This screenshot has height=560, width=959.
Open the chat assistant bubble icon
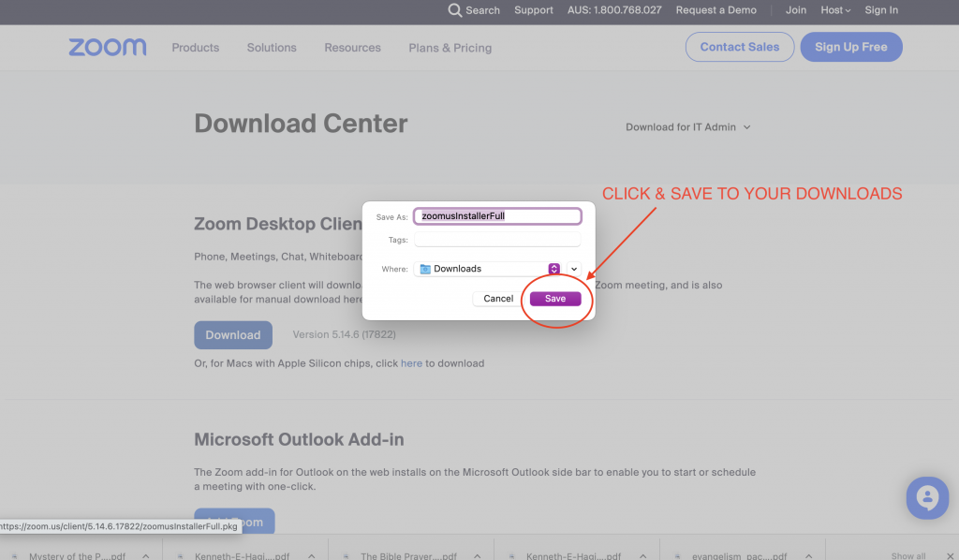click(x=927, y=498)
